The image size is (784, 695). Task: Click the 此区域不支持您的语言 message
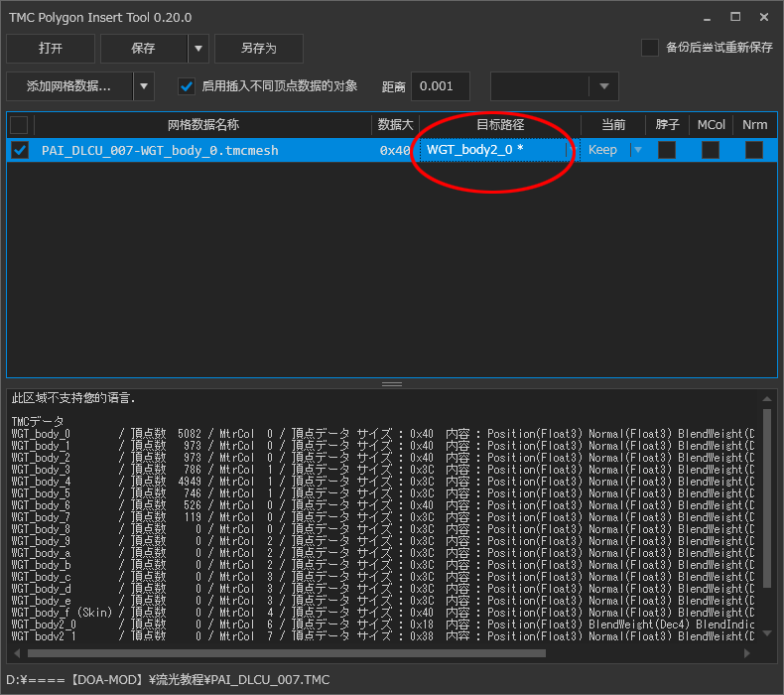(x=73, y=398)
